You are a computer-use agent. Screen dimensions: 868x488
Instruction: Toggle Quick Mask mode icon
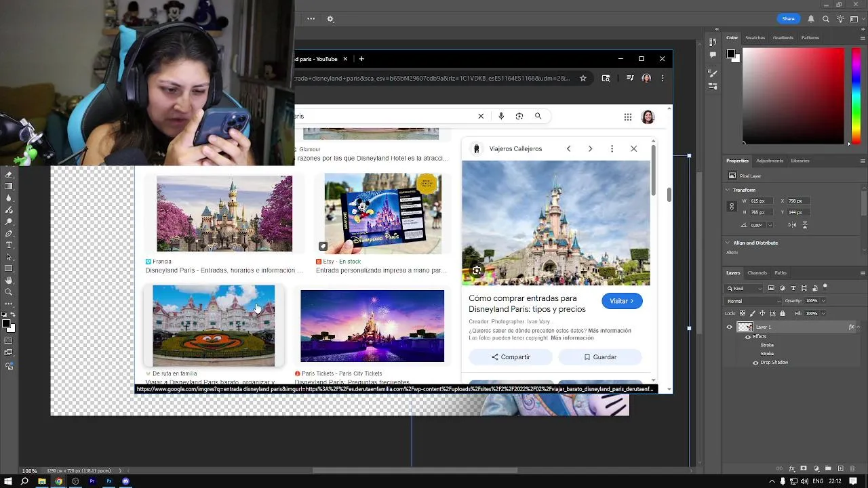[x=9, y=340]
